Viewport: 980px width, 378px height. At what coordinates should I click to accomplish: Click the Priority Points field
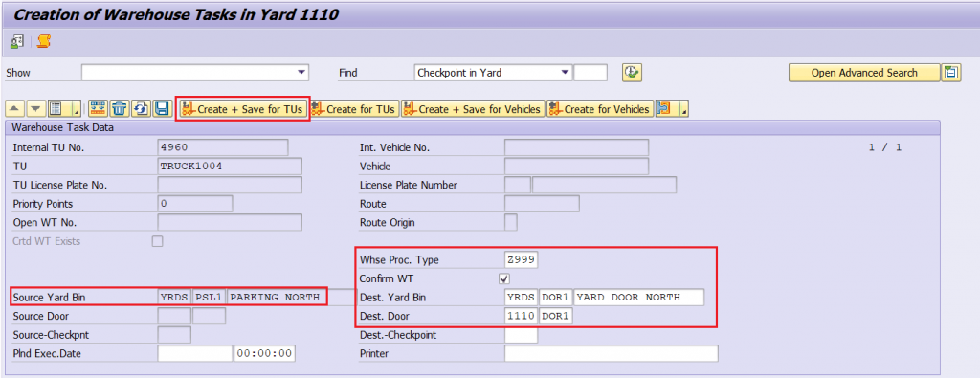point(195,204)
